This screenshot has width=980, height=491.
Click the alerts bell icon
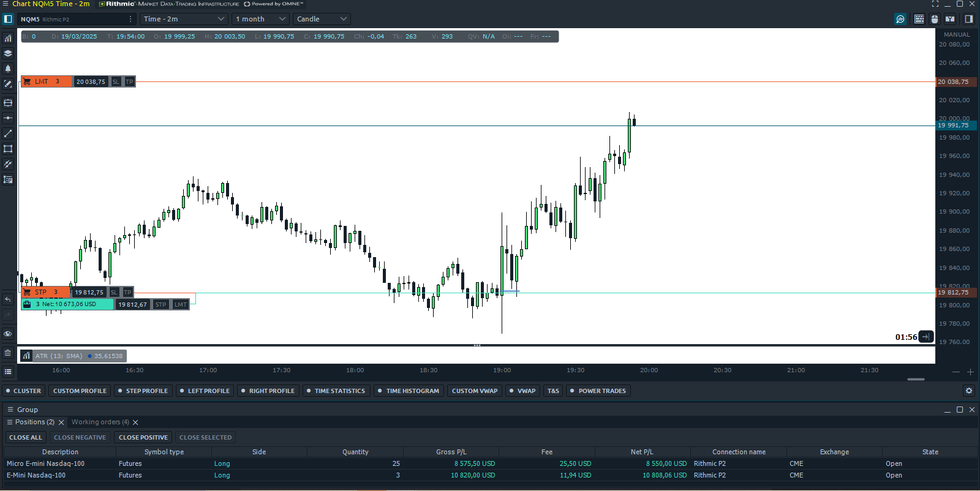pos(8,69)
